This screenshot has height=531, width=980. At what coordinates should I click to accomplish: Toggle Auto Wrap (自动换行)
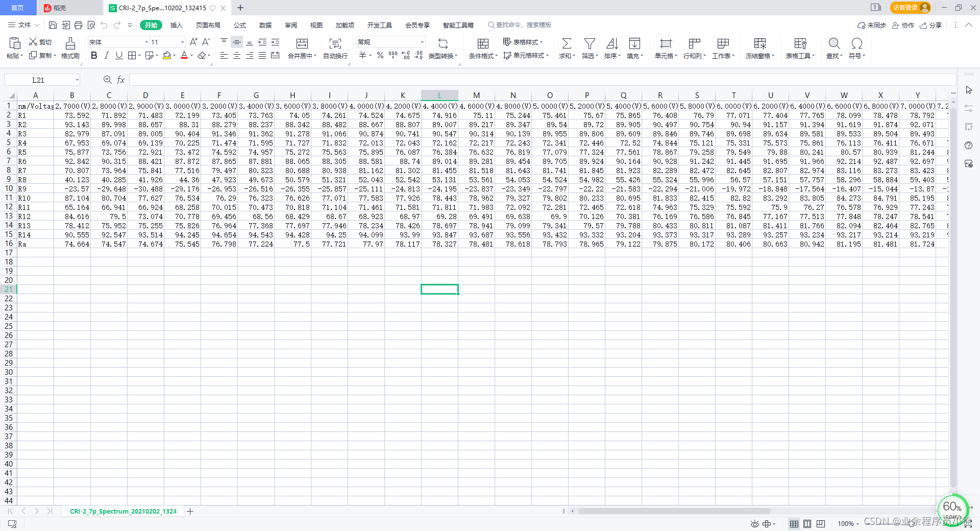point(335,48)
